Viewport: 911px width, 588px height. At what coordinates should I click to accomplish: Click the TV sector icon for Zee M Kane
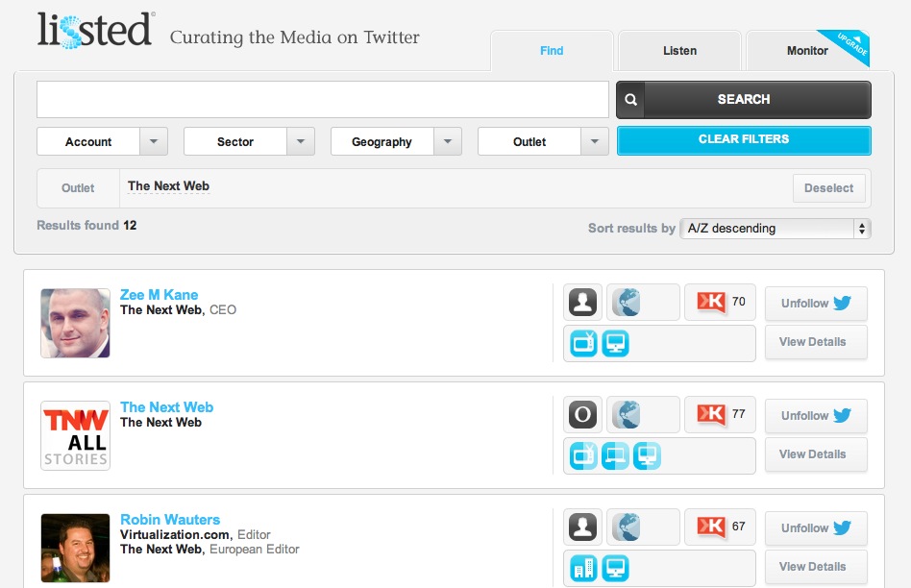pos(583,343)
